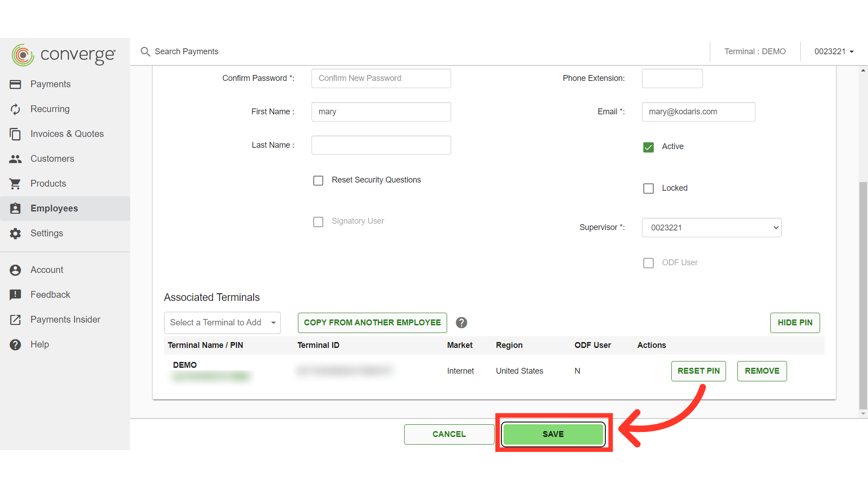This screenshot has height=488, width=868.
Task: Open the Invoices & Quotes icon
Action: pos(15,134)
